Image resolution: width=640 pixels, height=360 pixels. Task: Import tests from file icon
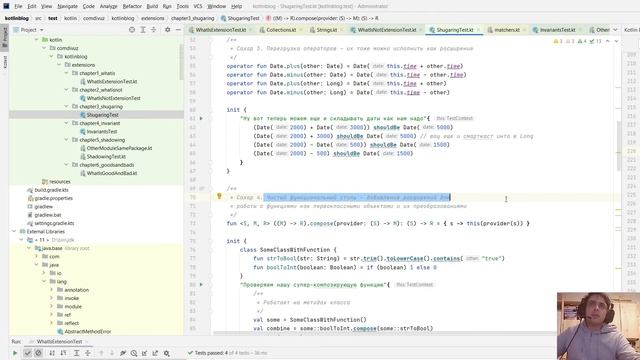point(144,353)
